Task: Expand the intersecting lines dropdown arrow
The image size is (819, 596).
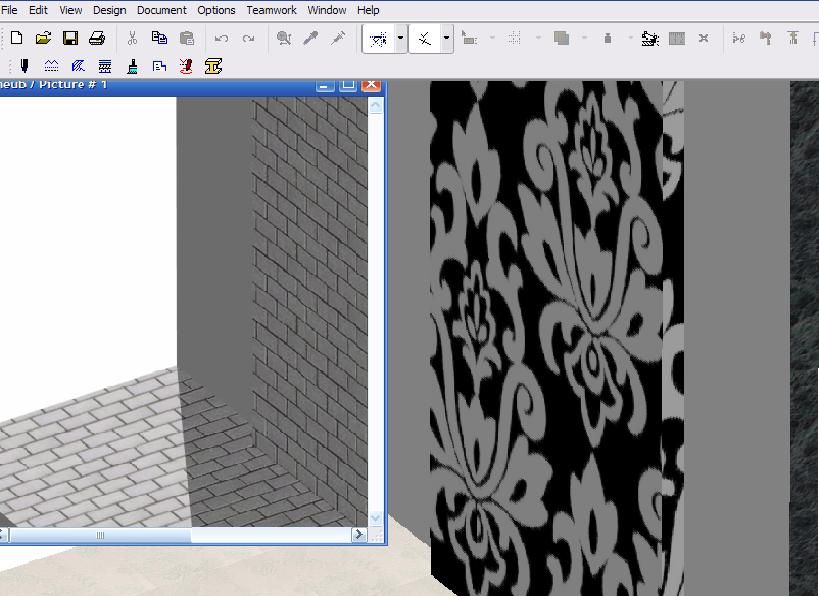Action: coord(446,39)
